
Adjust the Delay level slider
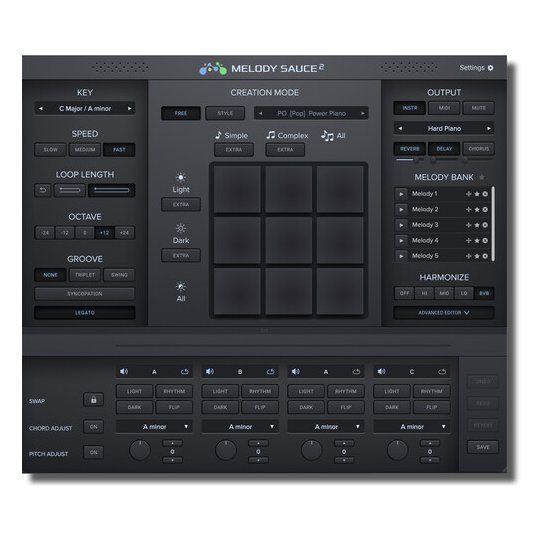click(x=444, y=160)
